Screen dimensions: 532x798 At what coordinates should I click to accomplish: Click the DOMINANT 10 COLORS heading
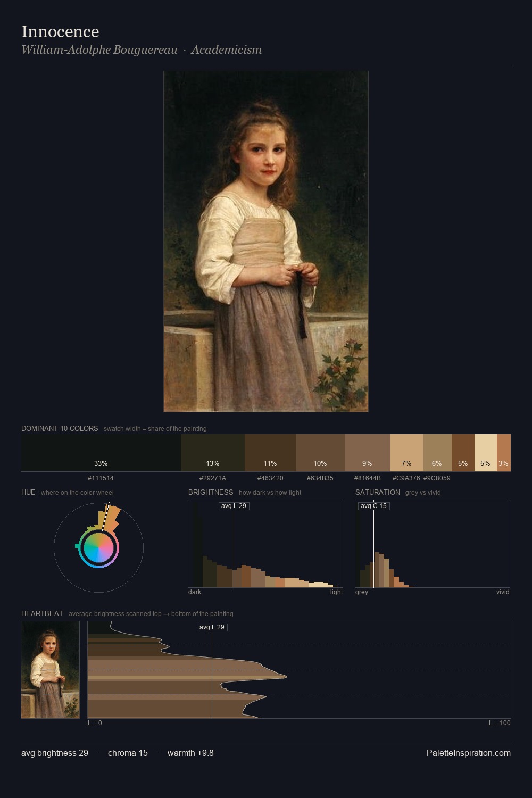click(x=60, y=428)
